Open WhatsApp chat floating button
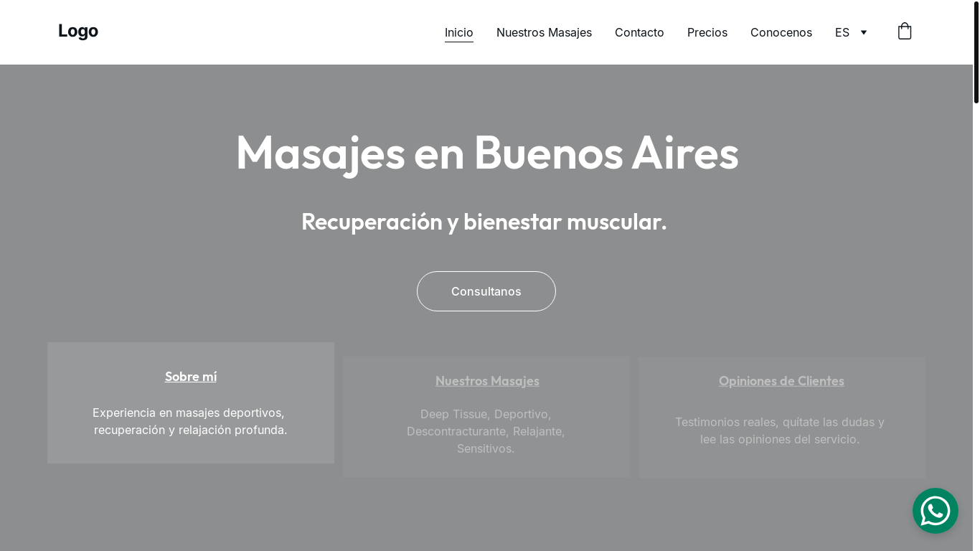Viewport: 980px width, 551px height. coord(936,511)
